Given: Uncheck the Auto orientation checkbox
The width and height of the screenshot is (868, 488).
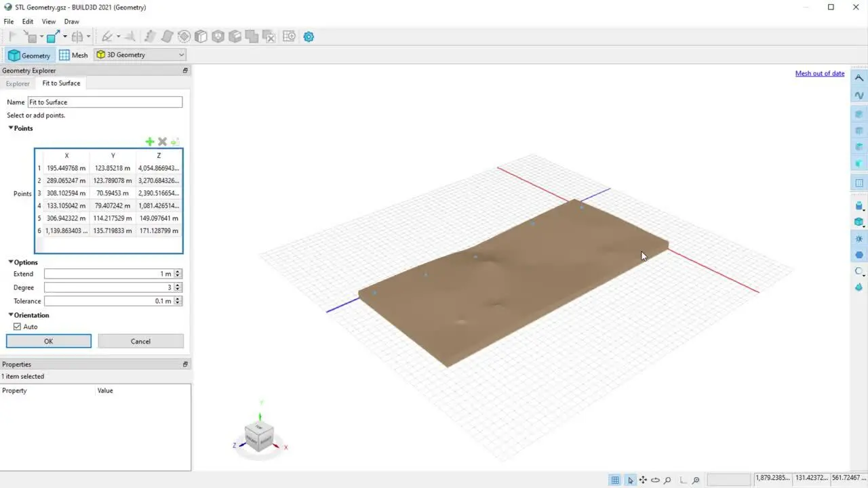Looking at the screenshot, I should [x=17, y=326].
